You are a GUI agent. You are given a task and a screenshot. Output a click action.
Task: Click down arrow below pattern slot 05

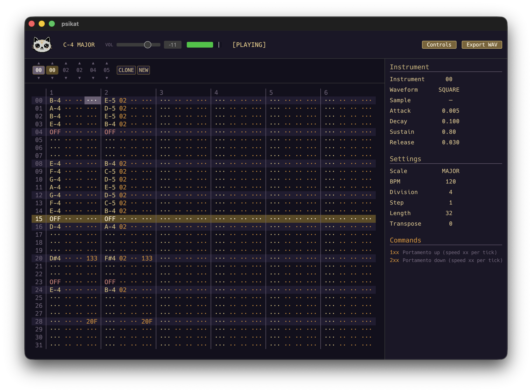107,78
